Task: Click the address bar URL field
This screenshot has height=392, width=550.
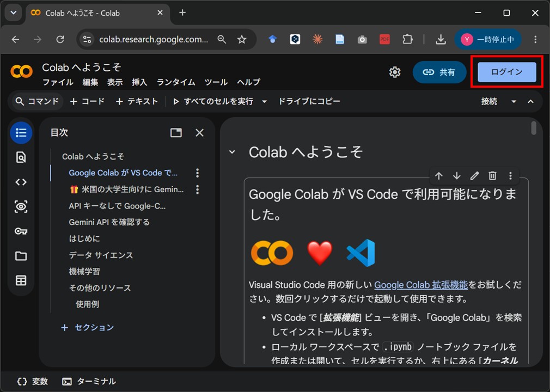Action: 153,39
